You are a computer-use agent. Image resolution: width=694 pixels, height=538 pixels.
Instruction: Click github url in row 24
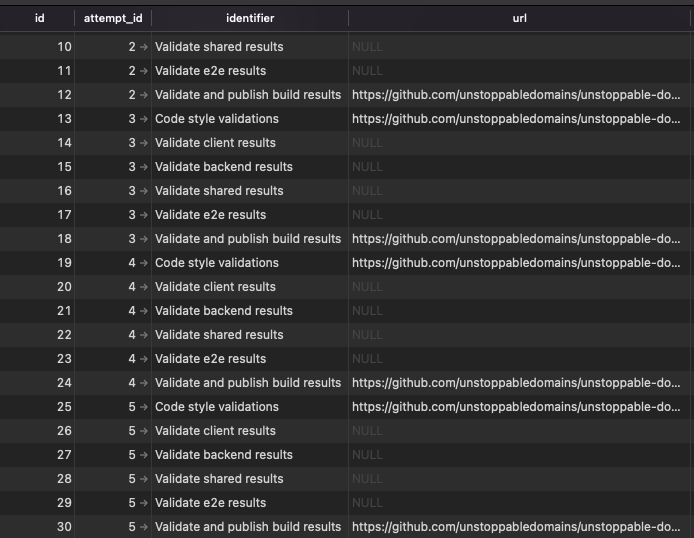[x=516, y=383]
